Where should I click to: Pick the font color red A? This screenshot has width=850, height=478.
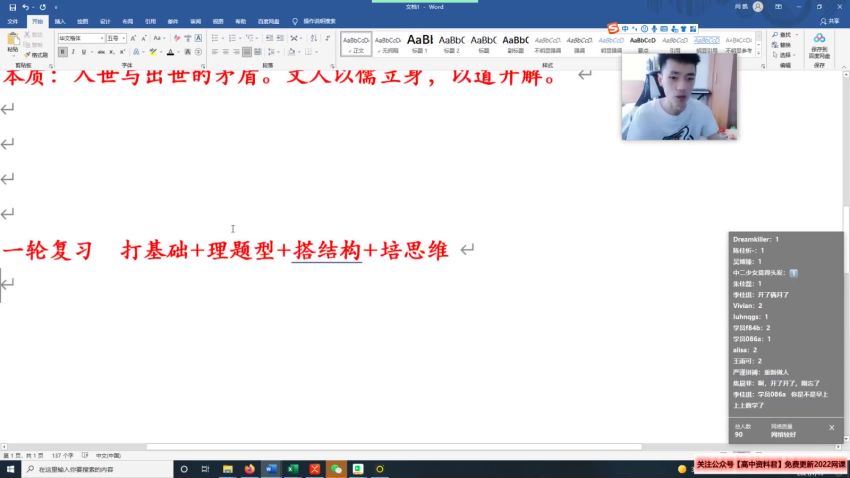pyautogui.click(x=170, y=52)
